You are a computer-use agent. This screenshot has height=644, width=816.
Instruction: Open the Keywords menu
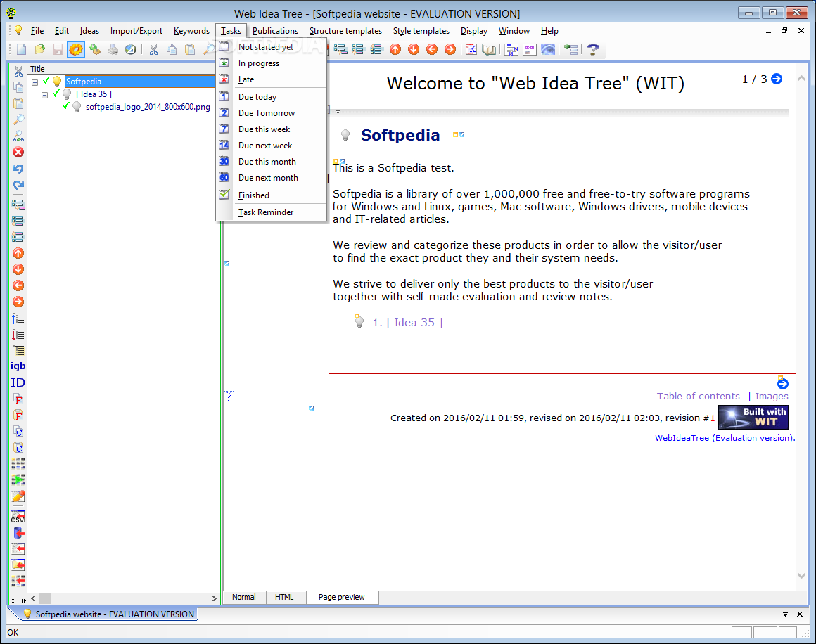[191, 31]
